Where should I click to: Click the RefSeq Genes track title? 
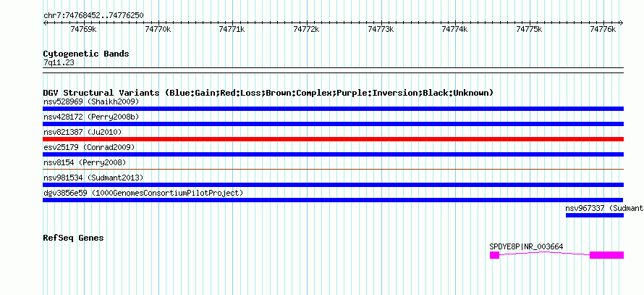click(73, 238)
